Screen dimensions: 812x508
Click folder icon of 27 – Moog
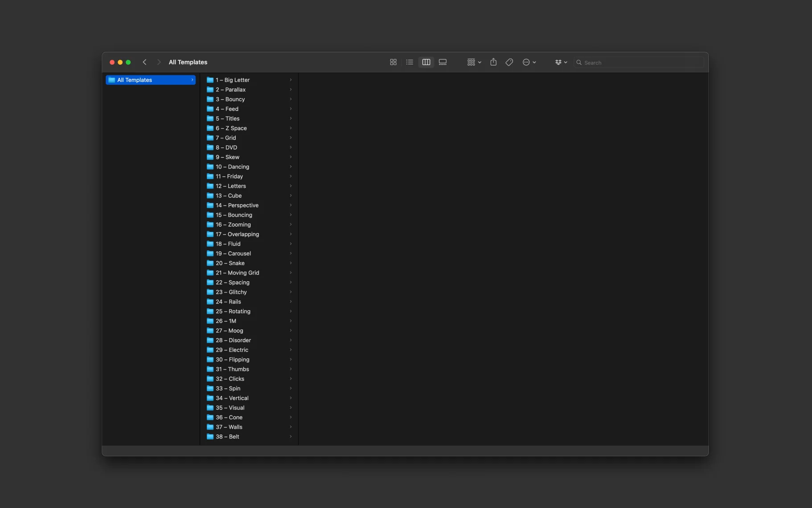pos(210,331)
